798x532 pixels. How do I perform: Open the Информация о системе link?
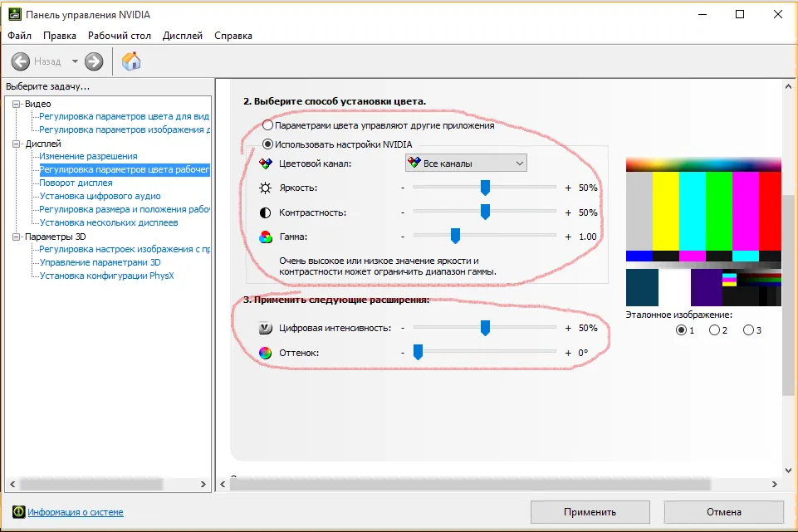[x=76, y=512]
